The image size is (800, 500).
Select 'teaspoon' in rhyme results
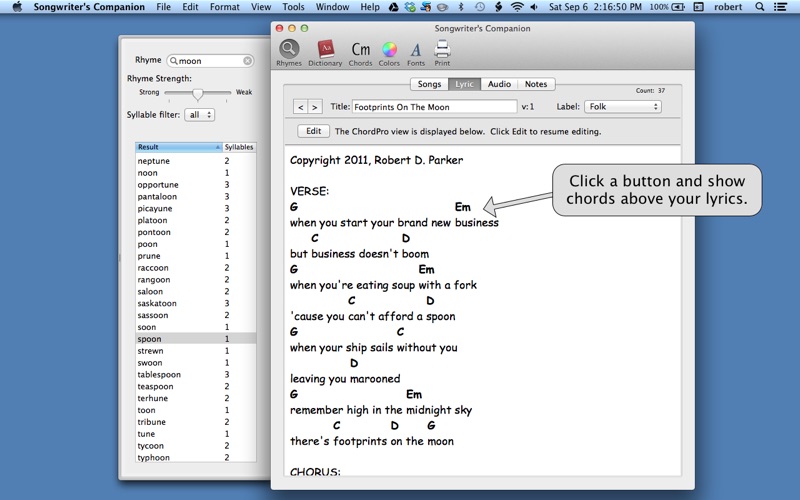pos(196,386)
